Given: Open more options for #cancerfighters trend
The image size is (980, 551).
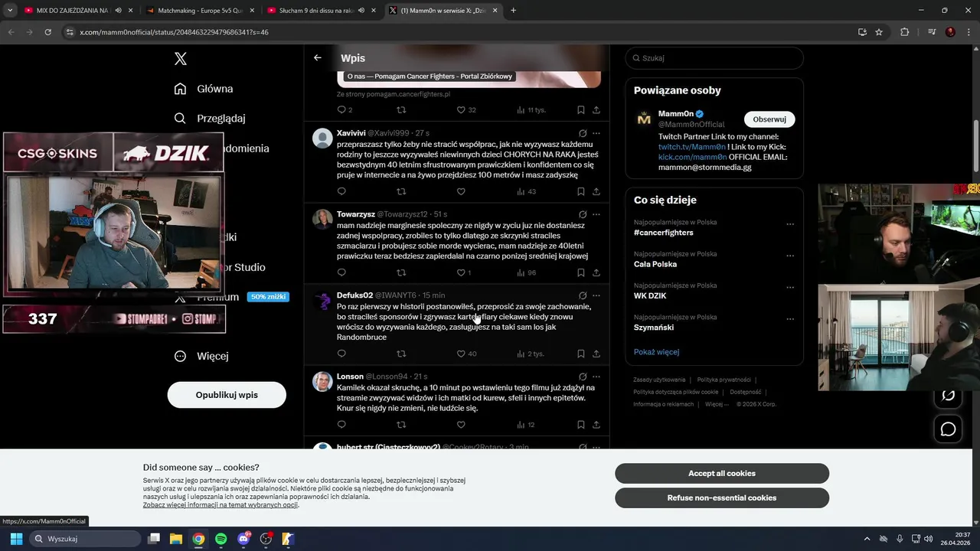Looking at the screenshot, I should pos(790,224).
